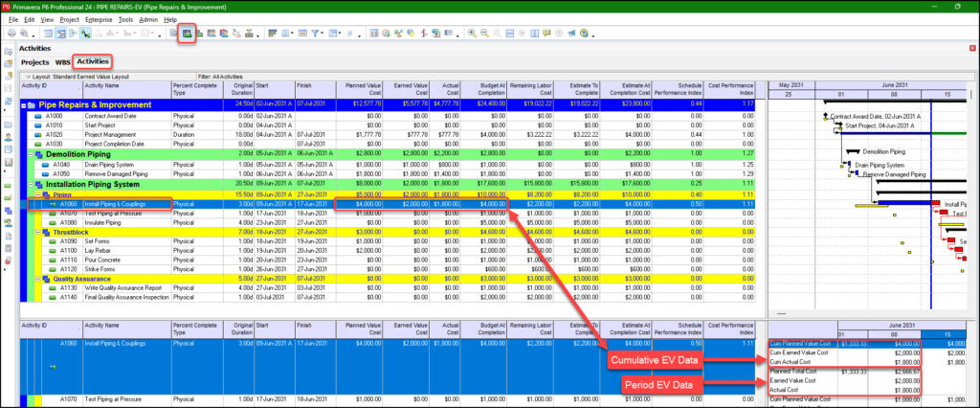Viewport: 980px width, 408px height.
Task: Open the Layout options dropdown arrow
Action: coord(28,77)
